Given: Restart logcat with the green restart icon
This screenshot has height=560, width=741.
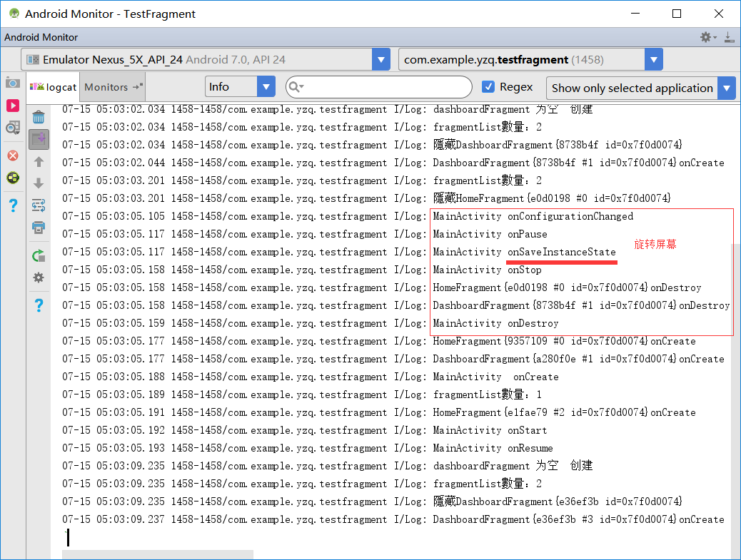Looking at the screenshot, I should tap(39, 255).
